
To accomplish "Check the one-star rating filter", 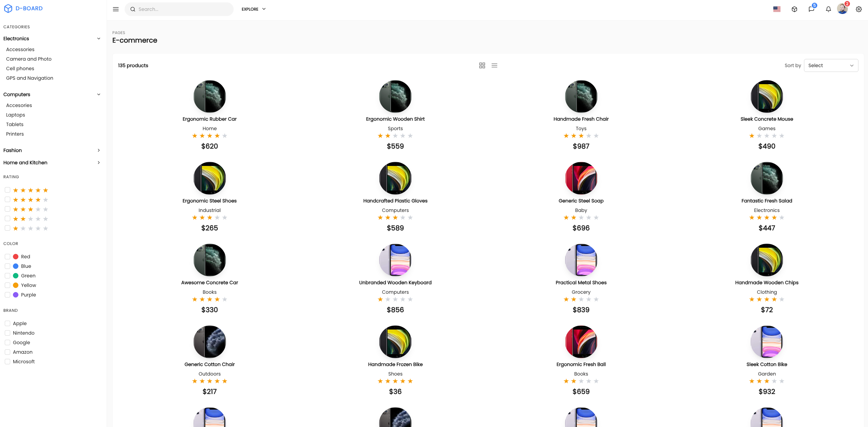I will click(7, 228).
